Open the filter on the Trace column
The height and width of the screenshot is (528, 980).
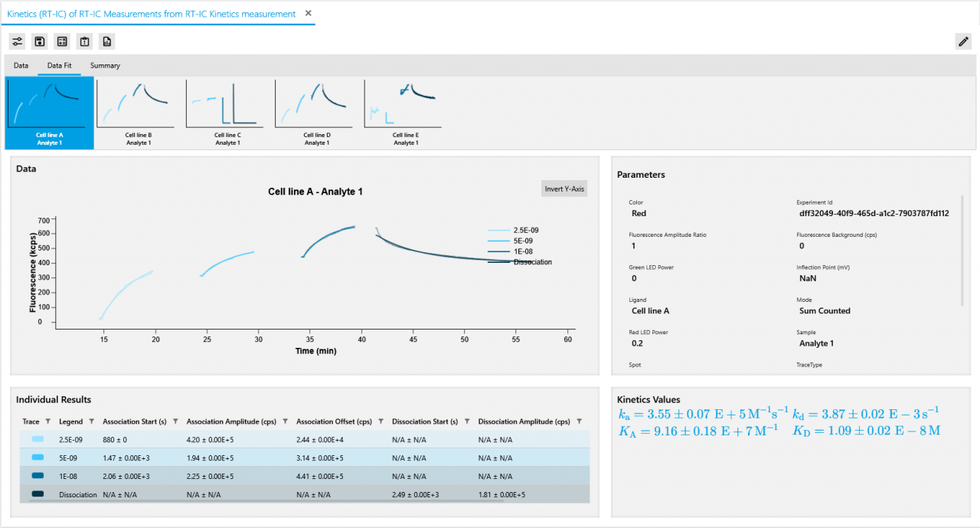click(47, 421)
